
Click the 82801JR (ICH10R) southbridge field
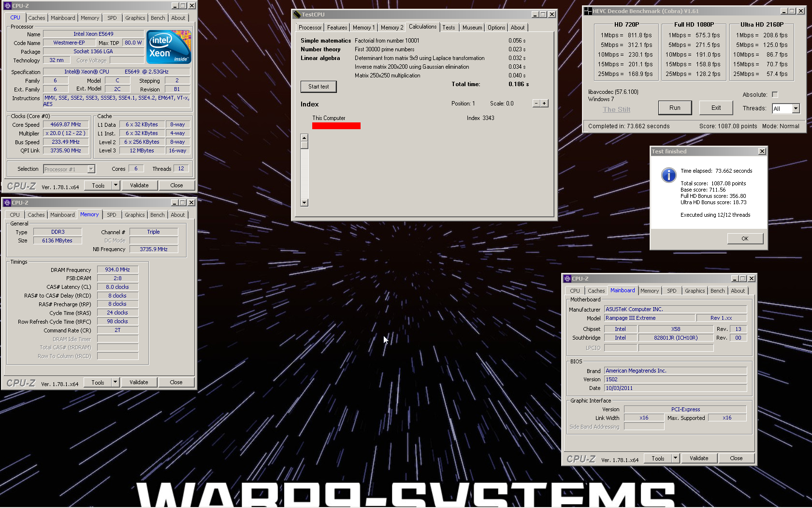tap(676, 338)
